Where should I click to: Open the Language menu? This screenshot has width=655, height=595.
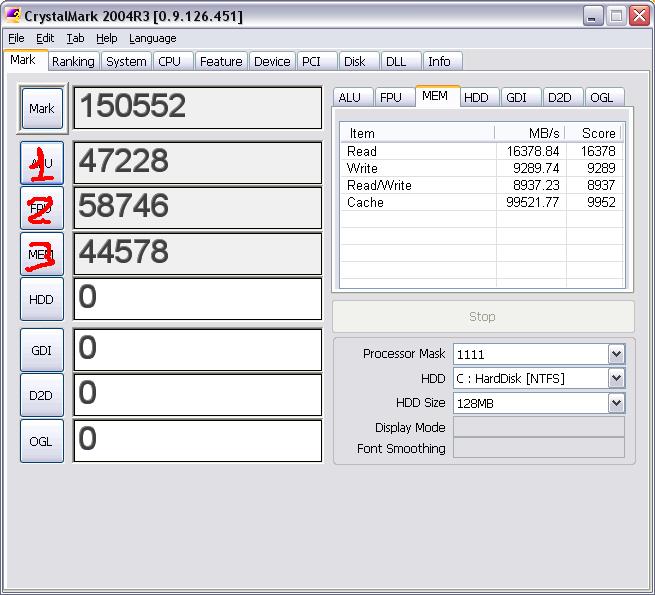tap(152, 38)
